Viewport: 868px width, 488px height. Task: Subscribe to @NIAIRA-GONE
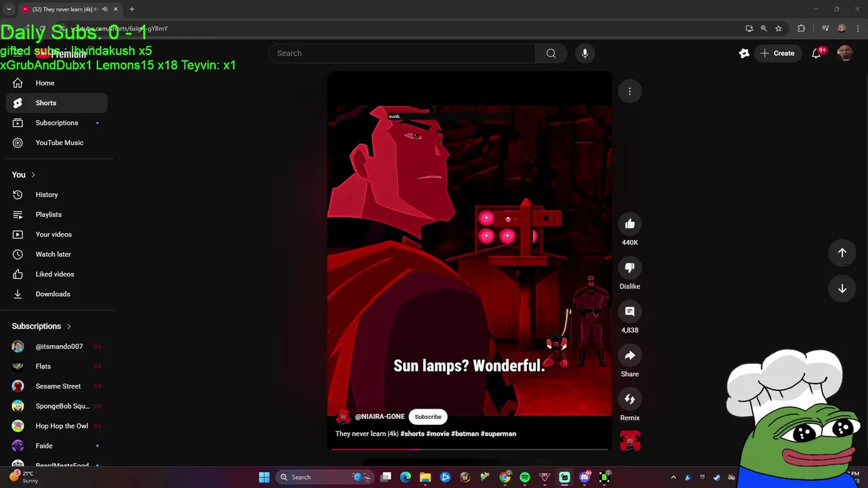coord(428,417)
